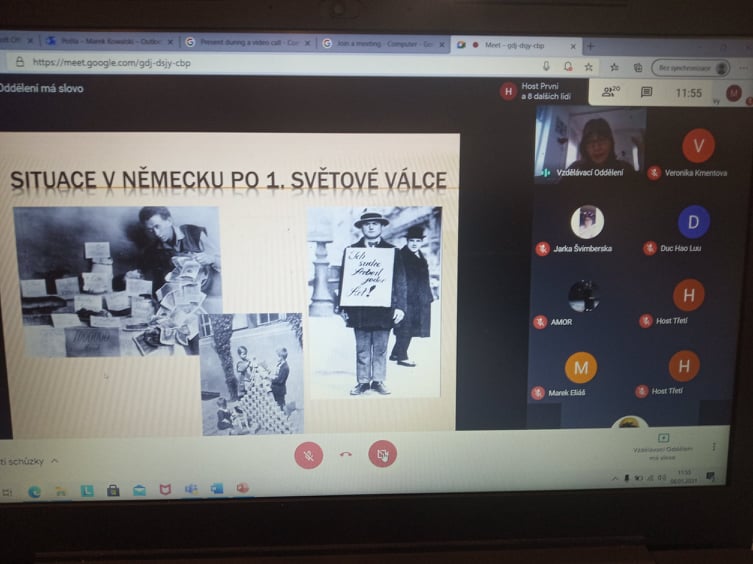Viewport: 753px width, 564px height.
Task: Open Edge settings three-dot menu
Action: tap(743, 69)
